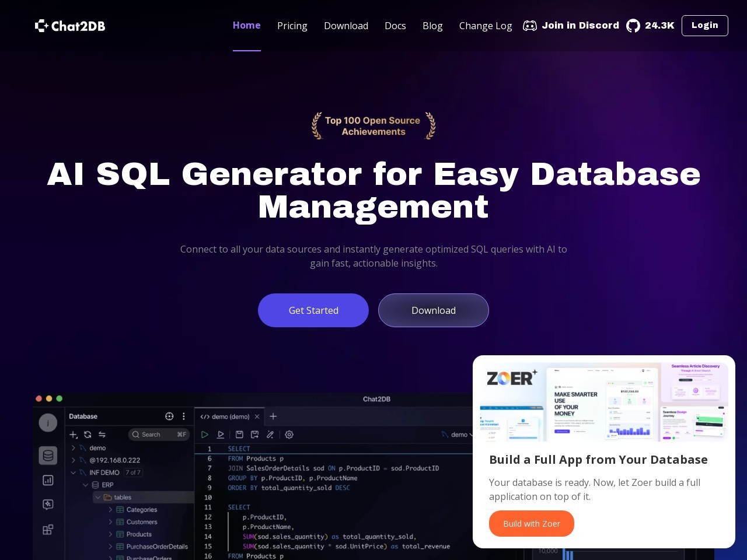Click the Chat2DB logo in header

70,26
